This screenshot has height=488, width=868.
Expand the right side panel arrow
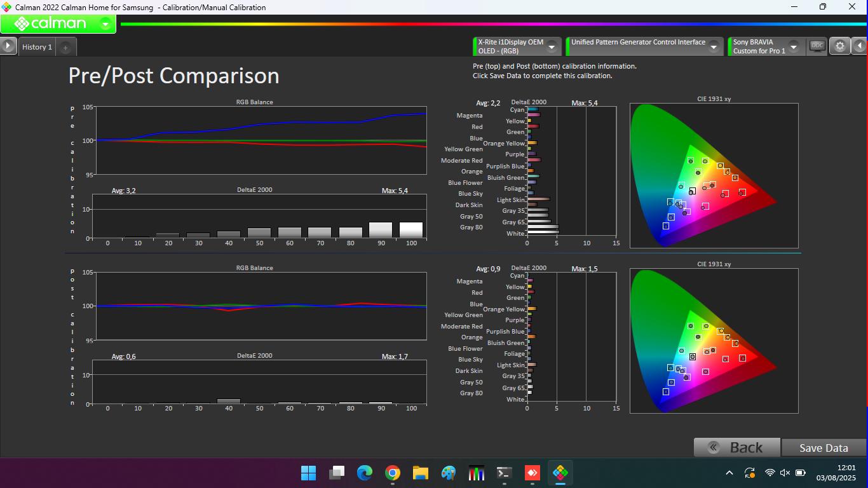pyautogui.click(x=860, y=46)
